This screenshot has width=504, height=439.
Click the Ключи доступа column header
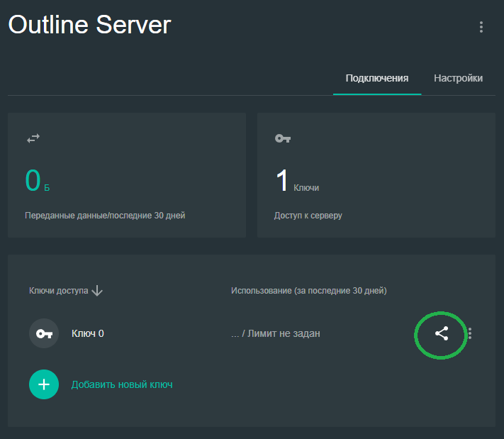(x=59, y=291)
